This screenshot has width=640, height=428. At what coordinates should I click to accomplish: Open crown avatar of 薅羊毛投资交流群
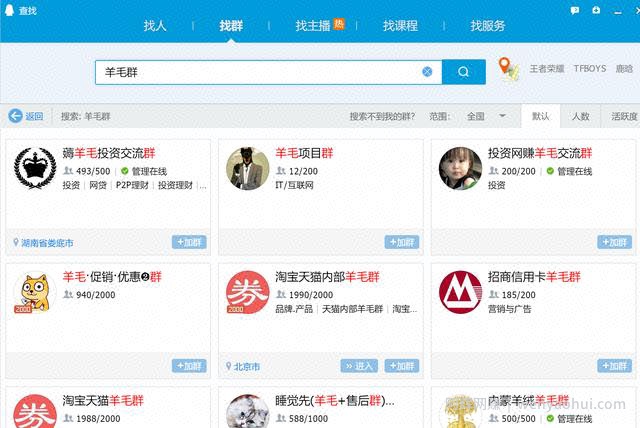coord(35,168)
